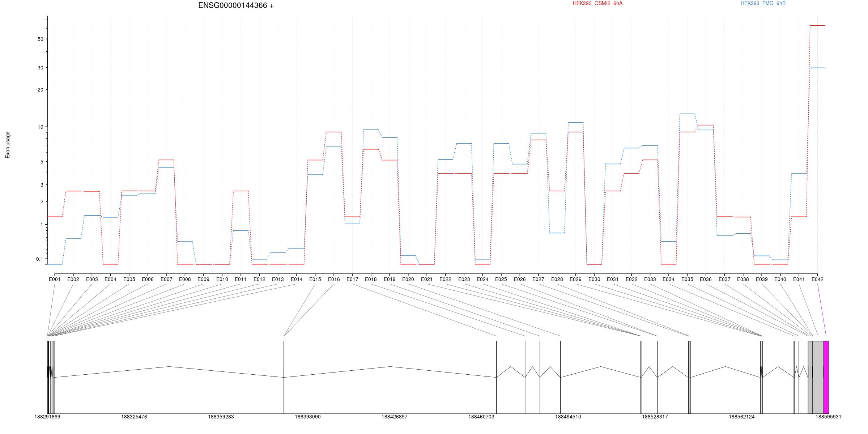This screenshot has width=868, height=434.
Task: Click exon label E013
Action: 278,279
